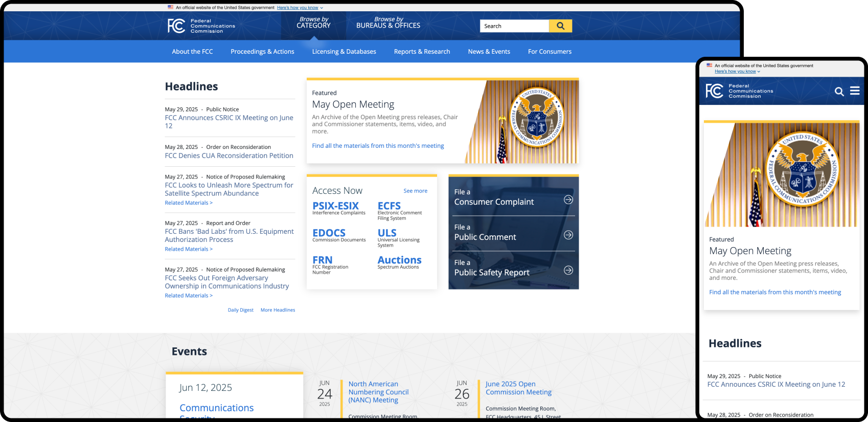Click US flag icon in desktop banner
Viewport: 868px width, 422px height.
pos(171,7)
